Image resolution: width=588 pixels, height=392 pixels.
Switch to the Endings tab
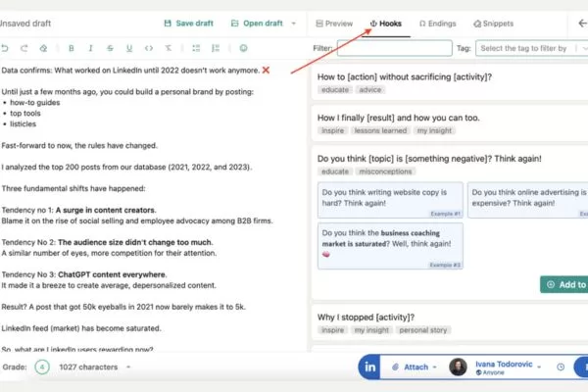[437, 24]
